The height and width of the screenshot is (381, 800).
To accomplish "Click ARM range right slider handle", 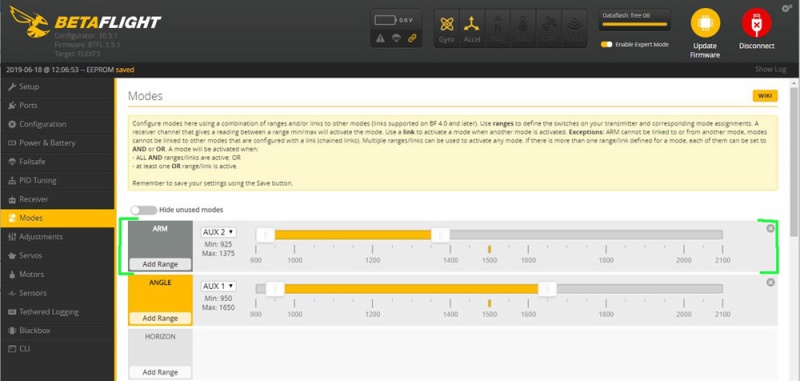I will 440,235.
